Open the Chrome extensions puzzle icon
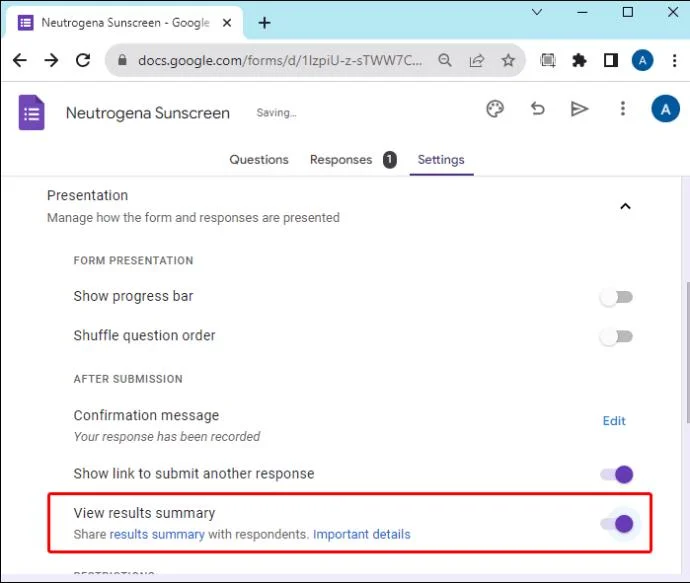 click(579, 60)
